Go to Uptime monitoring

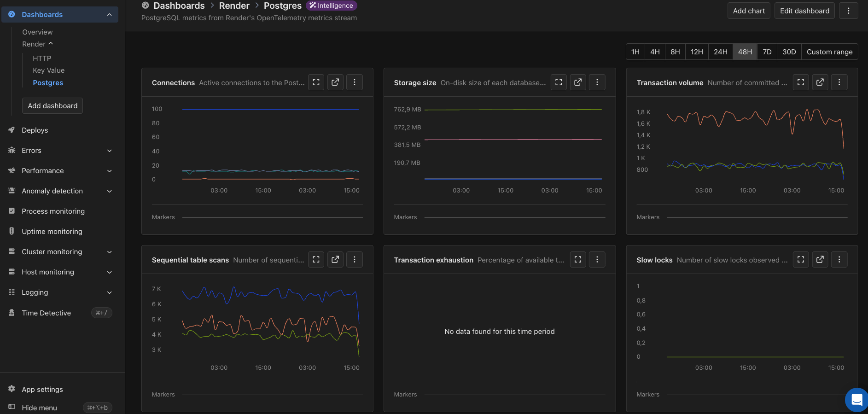[52, 232]
